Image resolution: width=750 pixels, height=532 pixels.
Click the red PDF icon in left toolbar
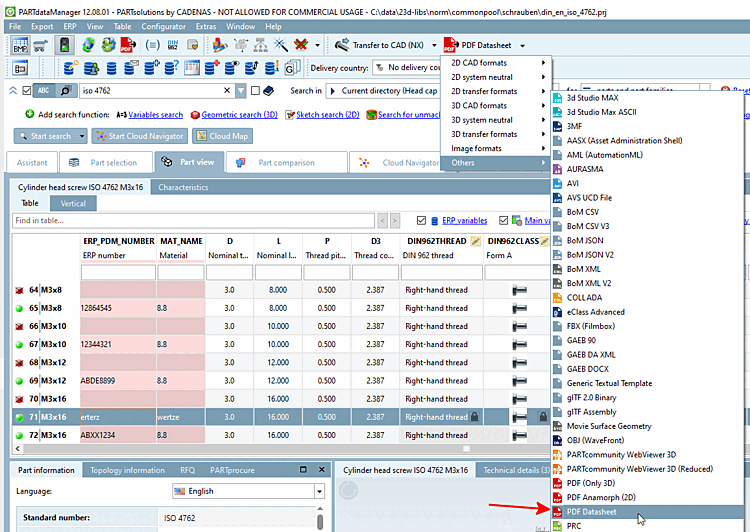tap(127, 45)
